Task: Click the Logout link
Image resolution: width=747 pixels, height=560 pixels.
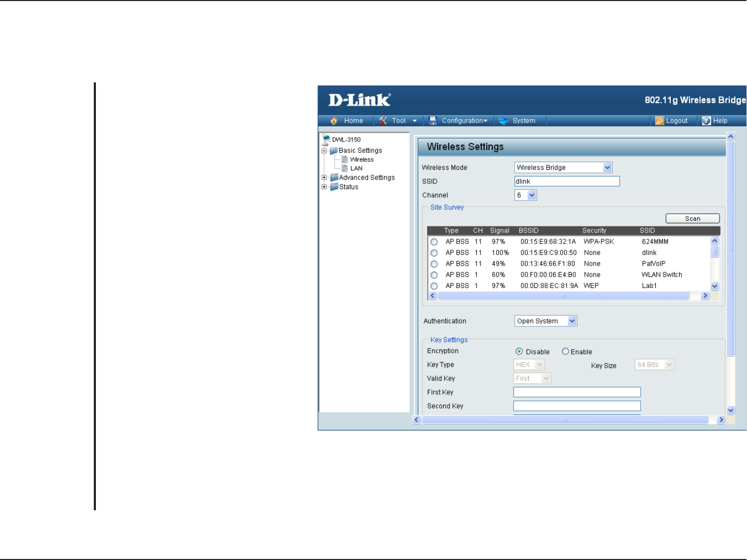Action: pos(676,121)
